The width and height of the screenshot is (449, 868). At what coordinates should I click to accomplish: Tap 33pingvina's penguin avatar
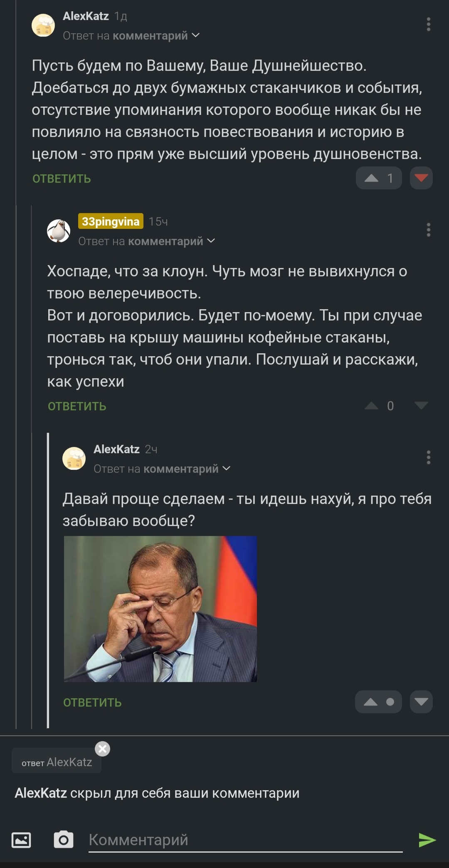tap(59, 231)
